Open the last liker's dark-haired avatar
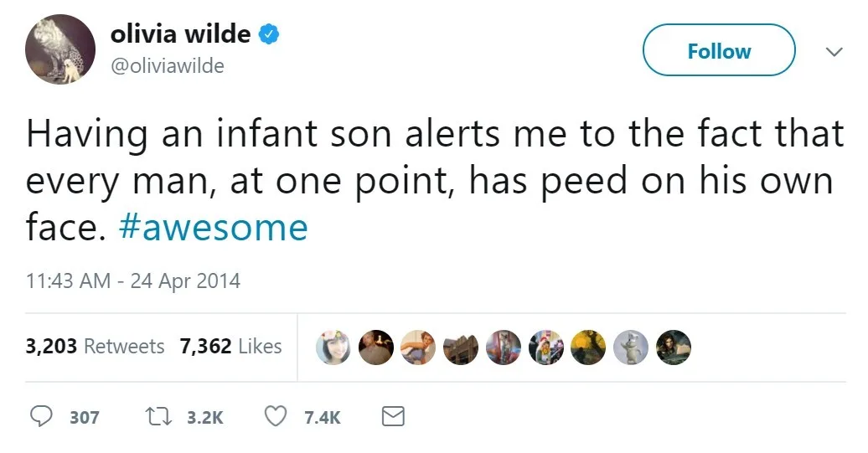The height and width of the screenshot is (453, 868). click(673, 347)
